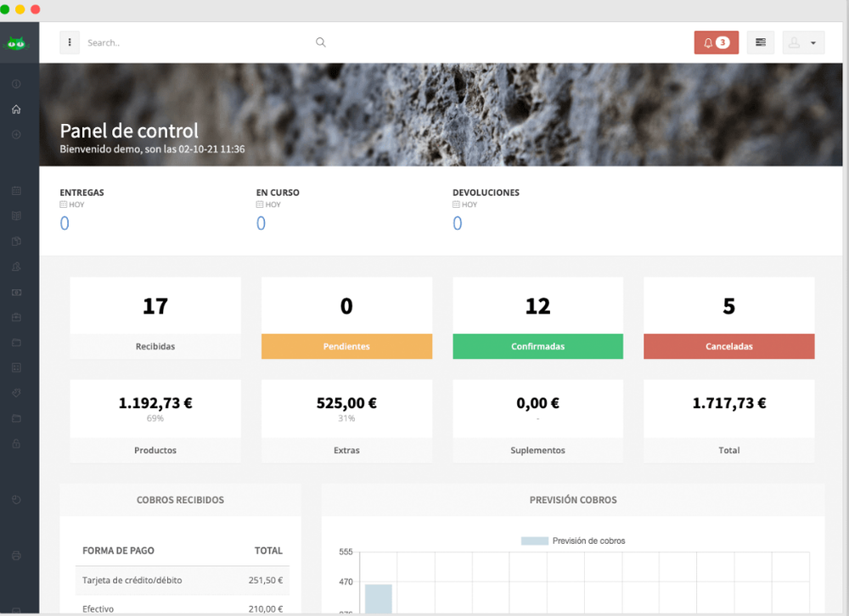Viewport: 849px width, 616px height.
Task: Open the printer icon near the sidebar bottom
Action: (x=16, y=556)
